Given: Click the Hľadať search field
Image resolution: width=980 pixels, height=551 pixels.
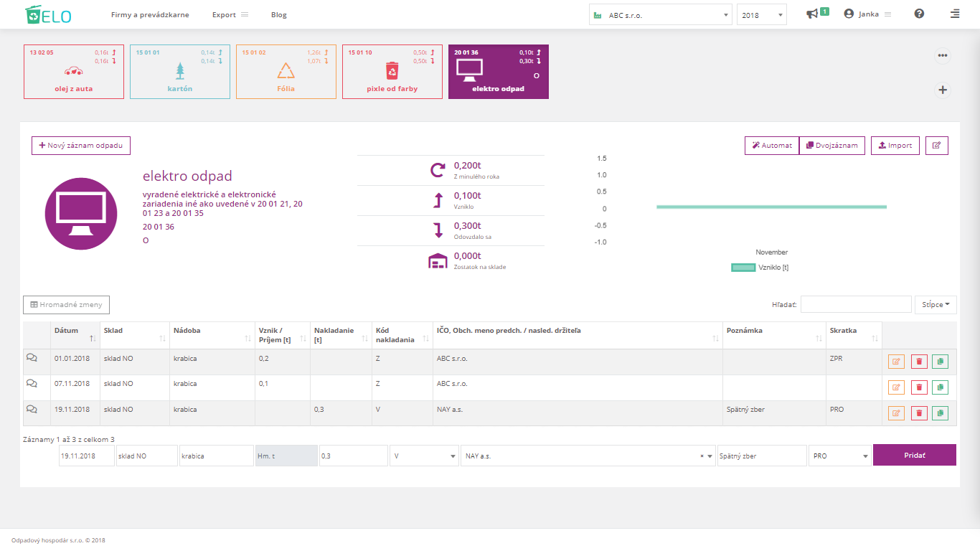Looking at the screenshot, I should pos(856,304).
